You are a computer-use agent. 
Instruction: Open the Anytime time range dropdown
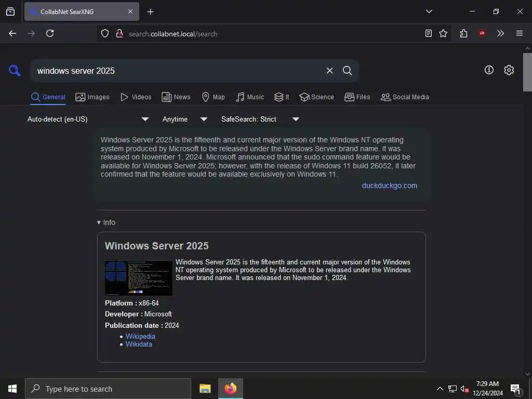[x=184, y=119]
